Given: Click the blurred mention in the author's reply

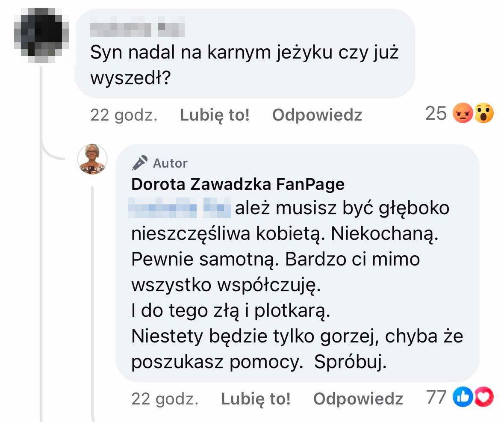Looking at the screenshot, I should [180, 208].
